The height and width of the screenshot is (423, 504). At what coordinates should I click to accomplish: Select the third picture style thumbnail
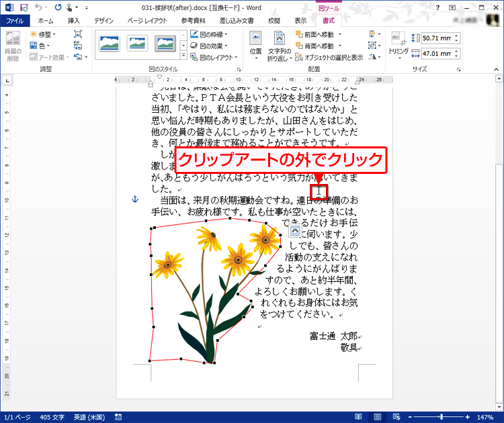pyautogui.click(x=165, y=44)
